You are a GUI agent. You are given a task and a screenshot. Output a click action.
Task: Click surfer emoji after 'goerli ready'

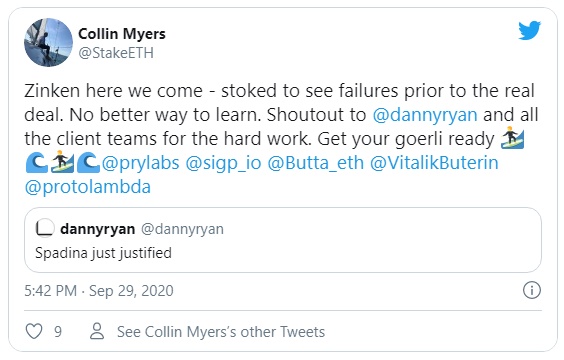tap(513, 138)
